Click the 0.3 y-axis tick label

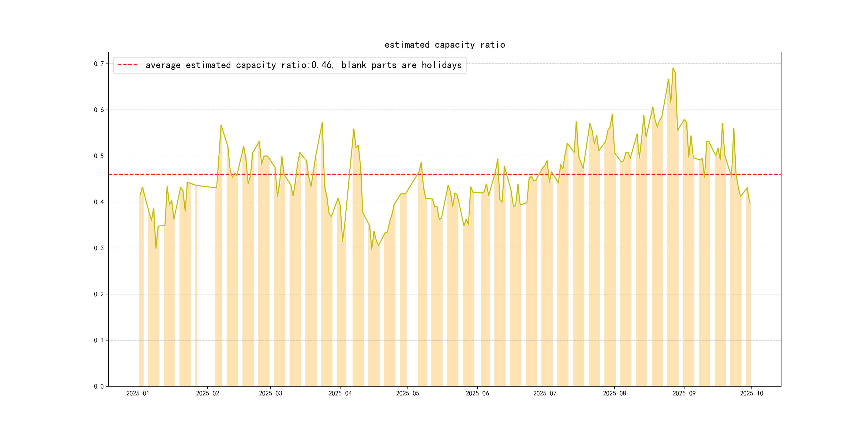tap(99, 248)
